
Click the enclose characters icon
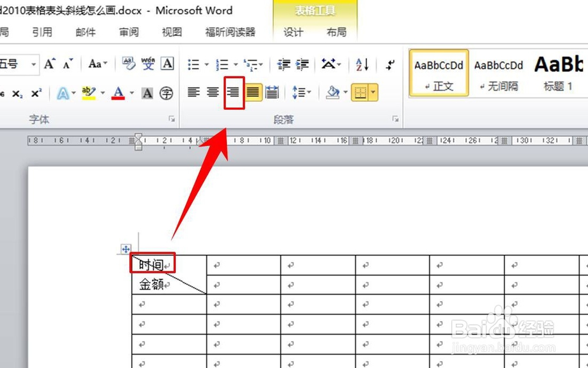[x=168, y=92]
